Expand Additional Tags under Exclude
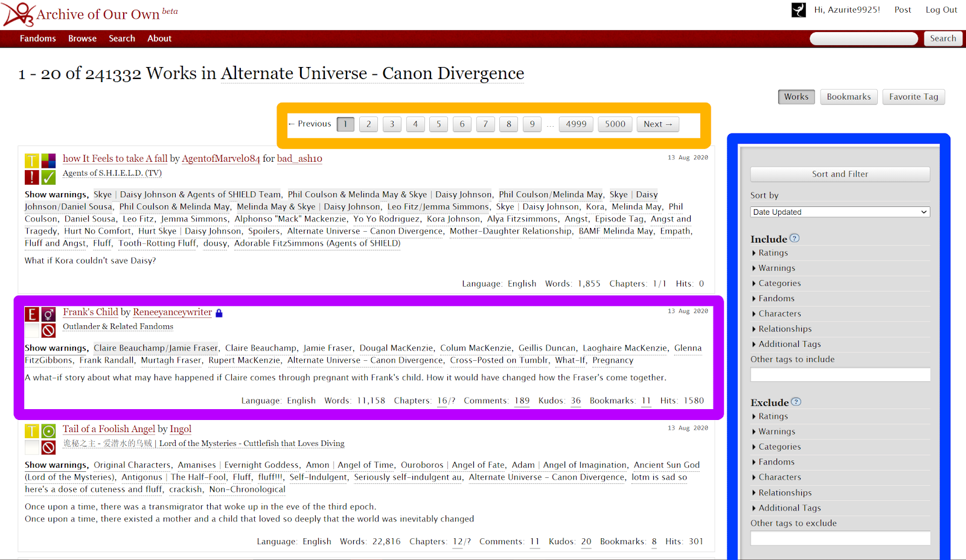The image size is (966, 560). tap(786, 508)
